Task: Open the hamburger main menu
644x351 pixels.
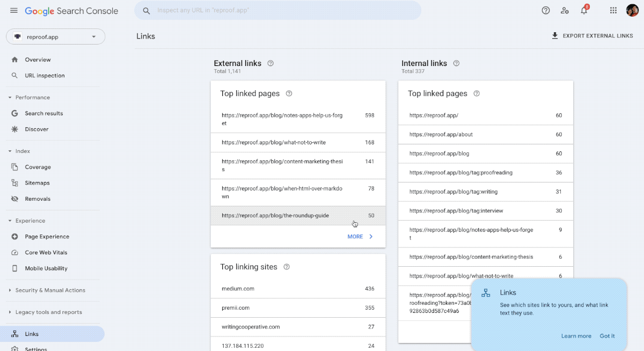Action: point(14,11)
